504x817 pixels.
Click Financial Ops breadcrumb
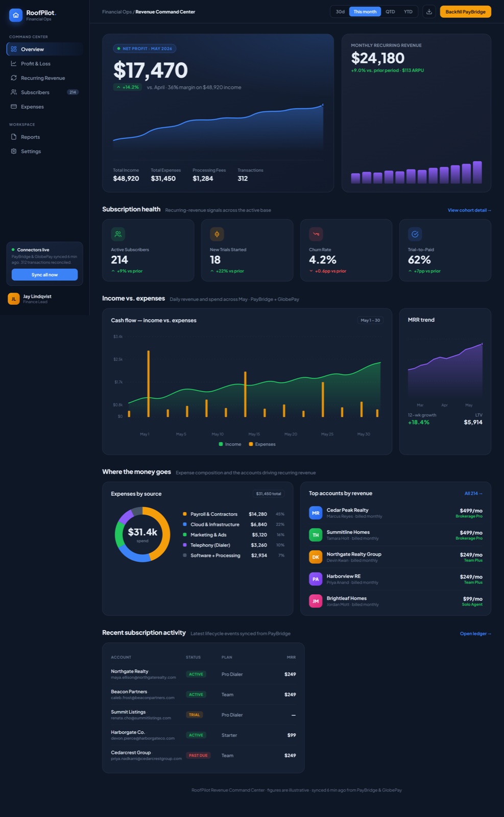[x=117, y=12]
